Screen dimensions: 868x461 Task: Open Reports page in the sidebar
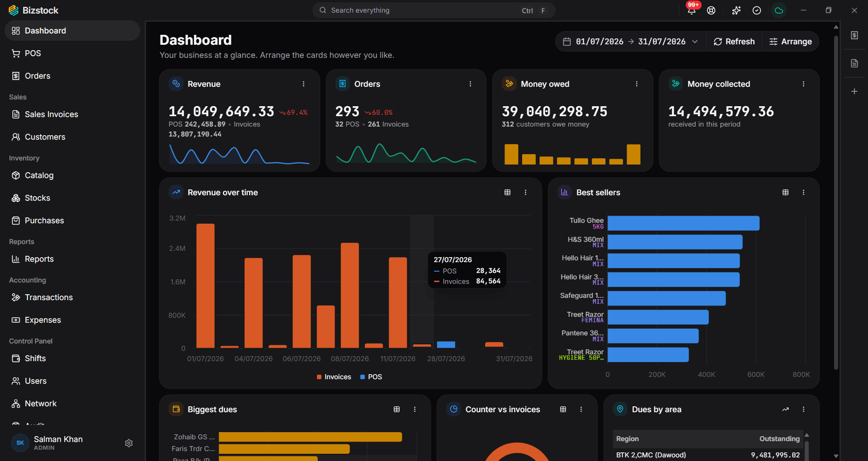[72, 259]
